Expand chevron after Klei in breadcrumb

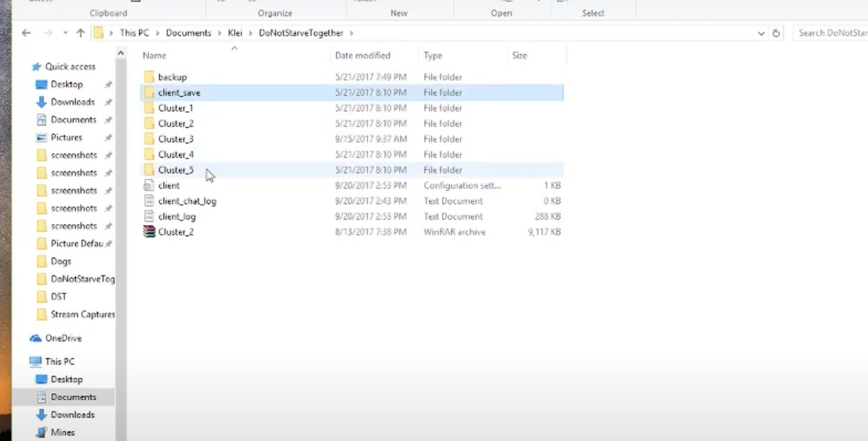click(251, 33)
